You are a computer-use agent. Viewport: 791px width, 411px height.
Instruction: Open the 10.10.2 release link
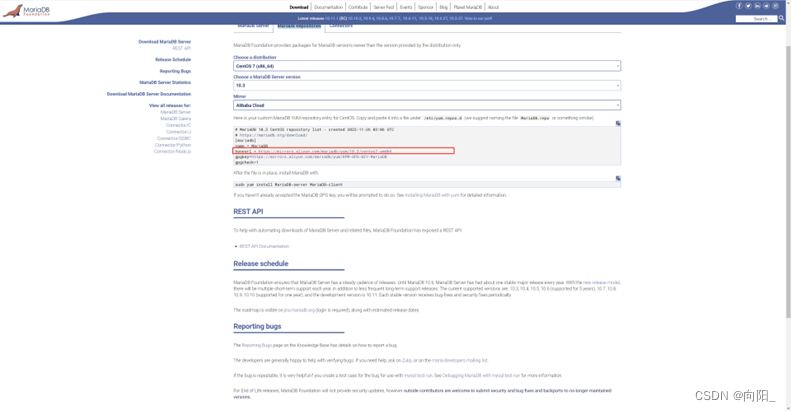(x=355, y=19)
